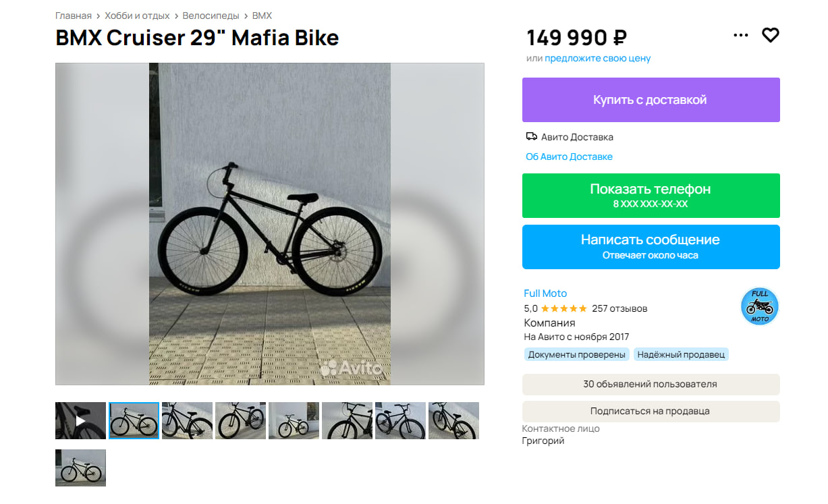828x504 pixels.
Task: Click the five-star seller rating
Action: (563, 308)
